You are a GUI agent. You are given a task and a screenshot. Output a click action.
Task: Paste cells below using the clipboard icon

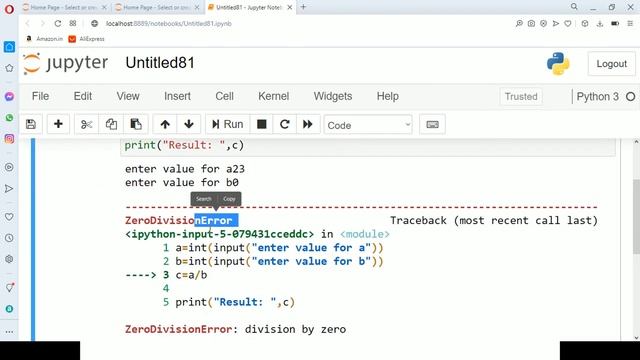[136, 124]
